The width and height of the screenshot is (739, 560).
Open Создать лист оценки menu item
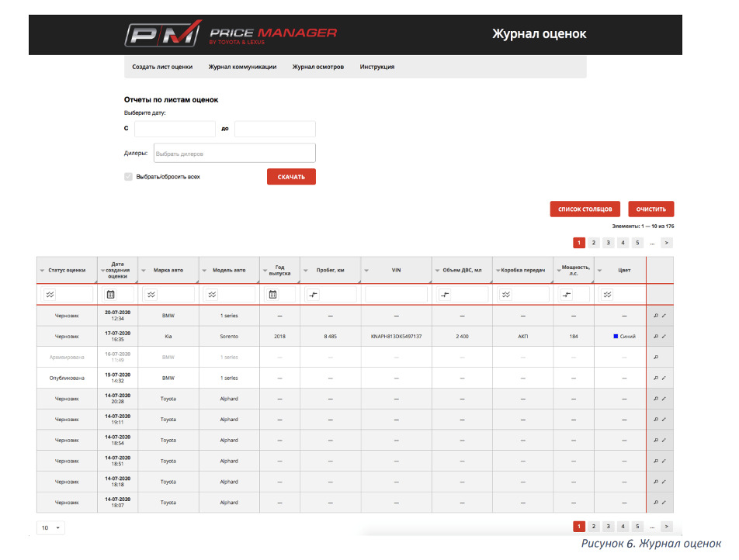point(162,67)
